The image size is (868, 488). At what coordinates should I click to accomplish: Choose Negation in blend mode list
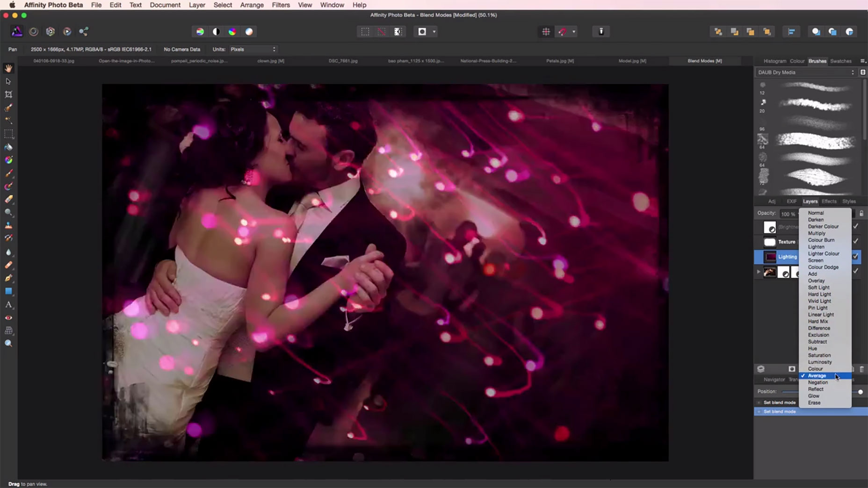pyautogui.click(x=817, y=382)
